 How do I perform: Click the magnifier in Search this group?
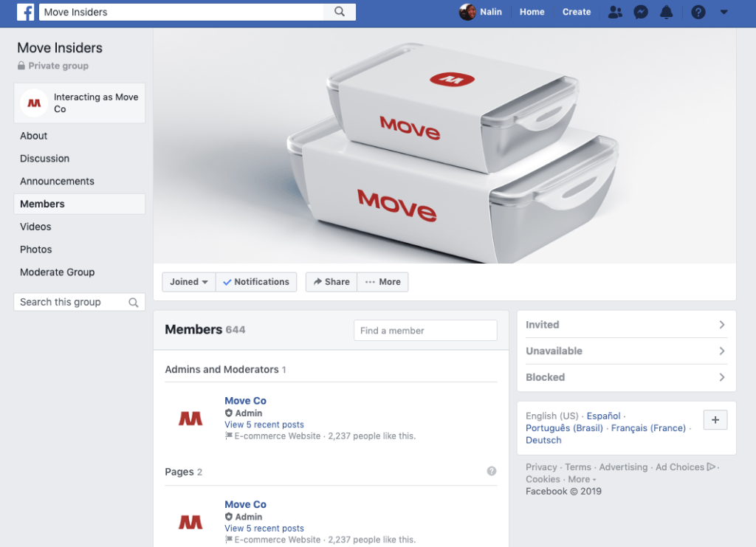point(133,302)
